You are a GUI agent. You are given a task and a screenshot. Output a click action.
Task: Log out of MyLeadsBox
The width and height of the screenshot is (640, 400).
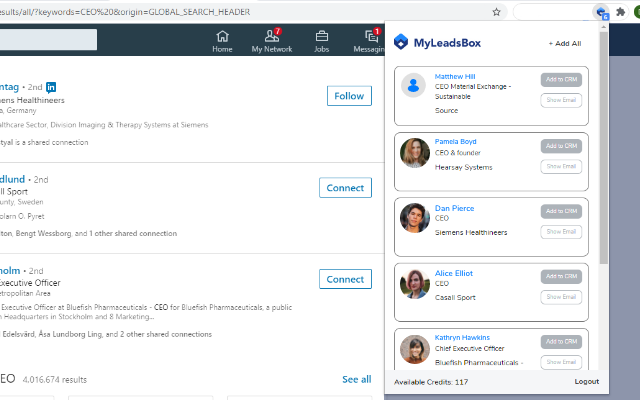(x=587, y=382)
